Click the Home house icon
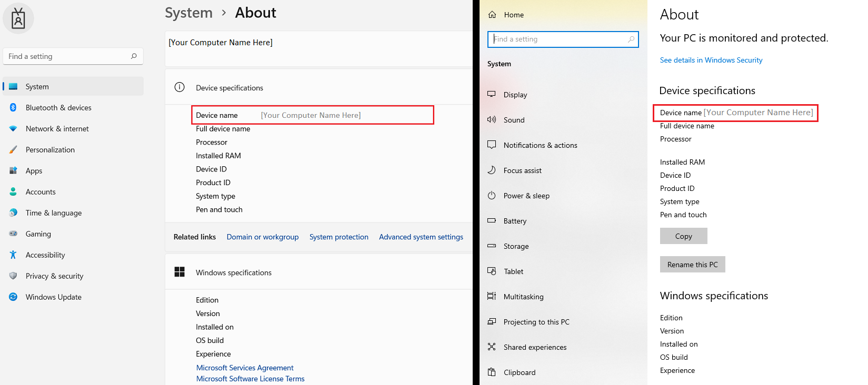The width and height of the screenshot is (868, 385). coord(492,15)
